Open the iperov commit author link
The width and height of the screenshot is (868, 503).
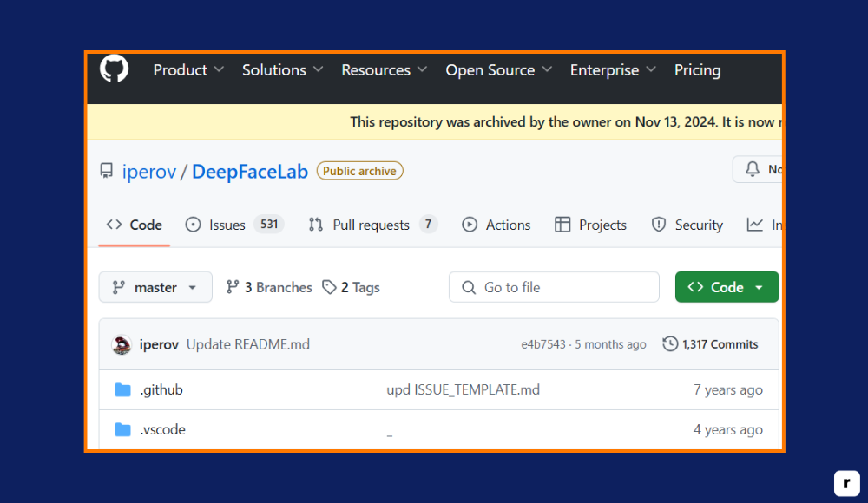coord(159,345)
